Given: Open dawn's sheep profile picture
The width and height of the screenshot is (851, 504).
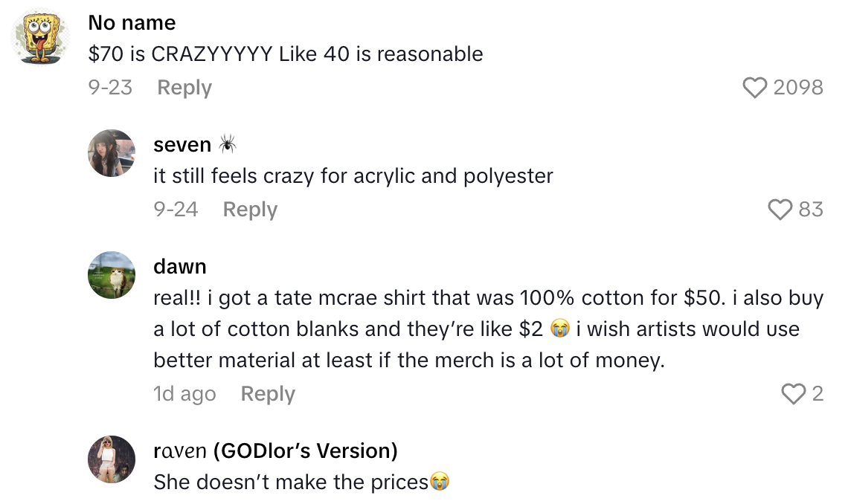Looking at the screenshot, I should (x=112, y=274).
